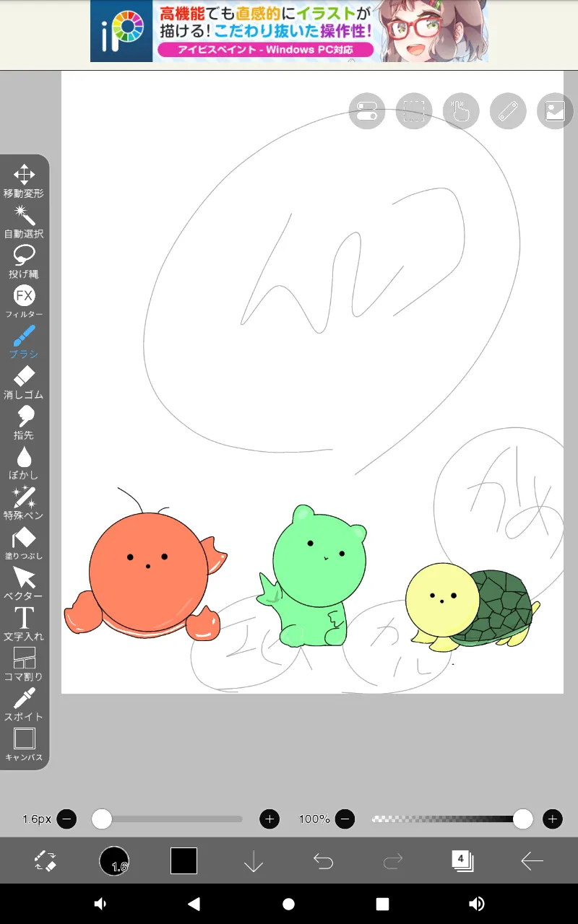Select the 投げ縄 lasso tool

(24, 262)
